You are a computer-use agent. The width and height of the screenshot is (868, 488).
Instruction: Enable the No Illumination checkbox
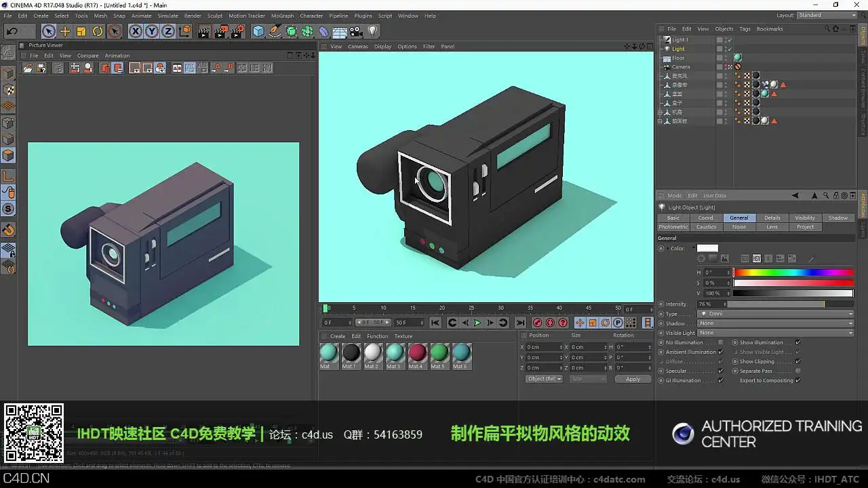[x=720, y=342]
